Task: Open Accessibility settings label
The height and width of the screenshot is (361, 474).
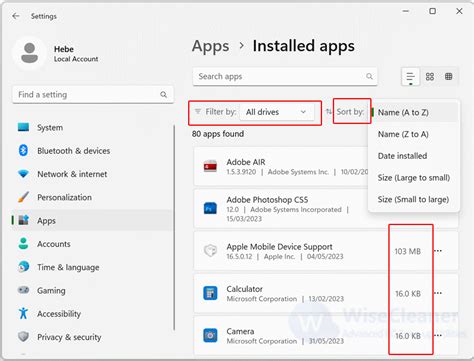Action: click(59, 314)
